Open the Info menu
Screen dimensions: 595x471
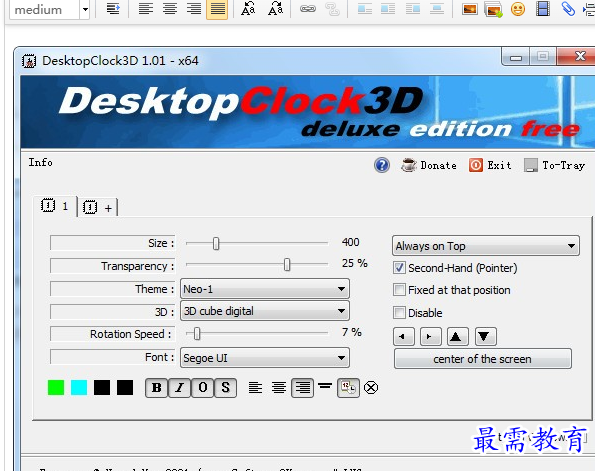pyautogui.click(x=41, y=162)
